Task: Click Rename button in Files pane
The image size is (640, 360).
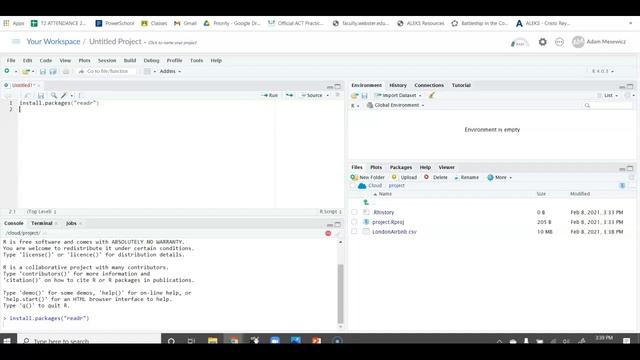Action: point(466,178)
